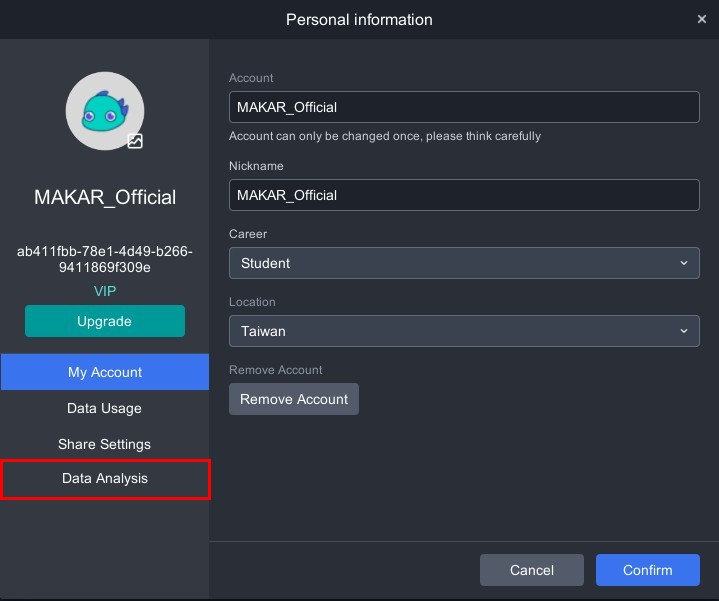Image resolution: width=719 pixels, height=601 pixels.
Task: Confirm the personal information changes
Action: 647,570
